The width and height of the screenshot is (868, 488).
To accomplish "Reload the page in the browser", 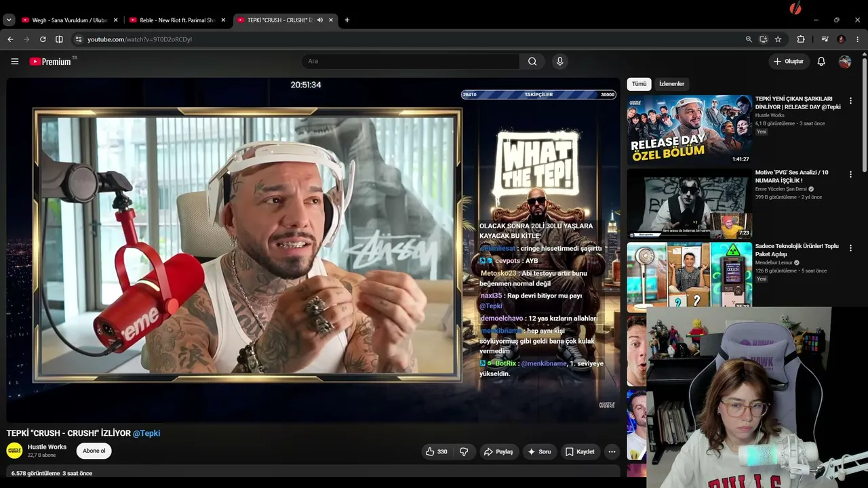I will tap(43, 39).
